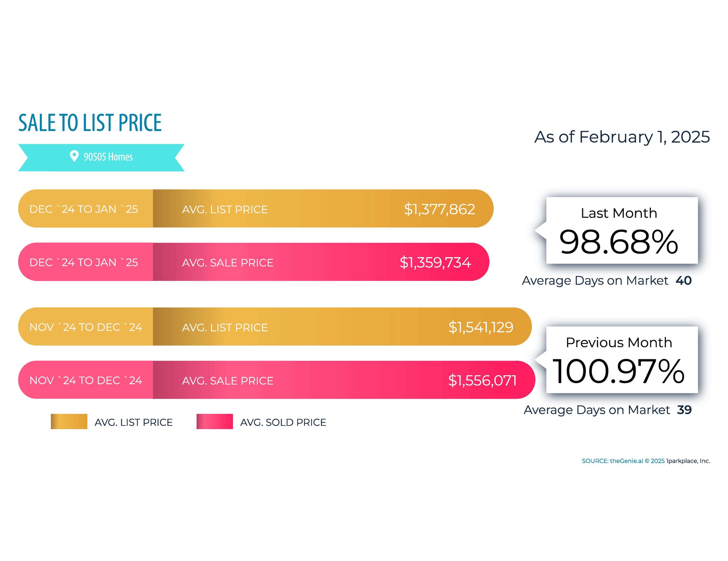Select the SALE TO LIST PRICE heading
The width and height of the screenshot is (728, 561).
pos(90,123)
